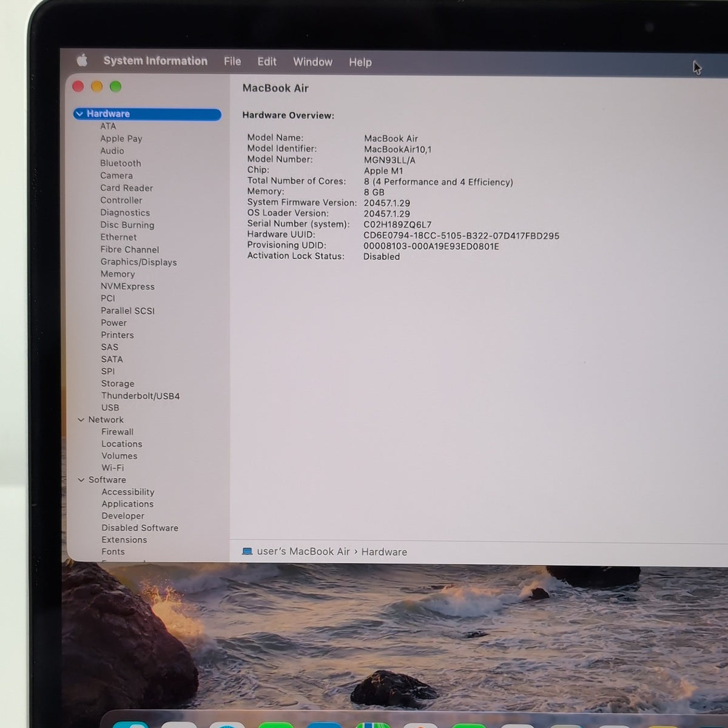The height and width of the screenshot is (728, 728).
Task: Select Wi-Fi under Network
Action: coord(113,468)
